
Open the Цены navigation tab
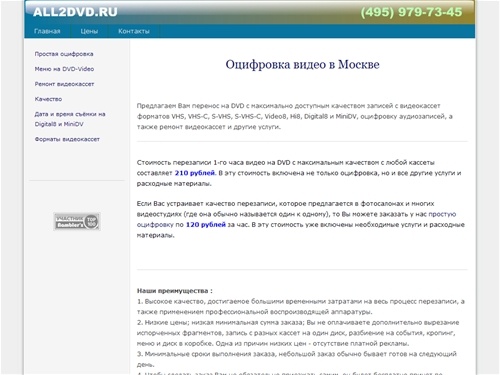[89, 31]
